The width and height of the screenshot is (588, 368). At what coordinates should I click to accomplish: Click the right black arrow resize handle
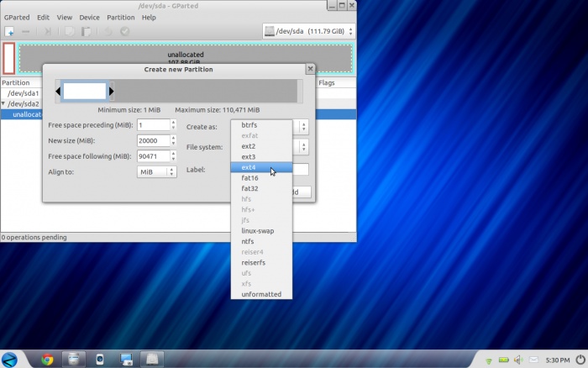coord(112,91)
